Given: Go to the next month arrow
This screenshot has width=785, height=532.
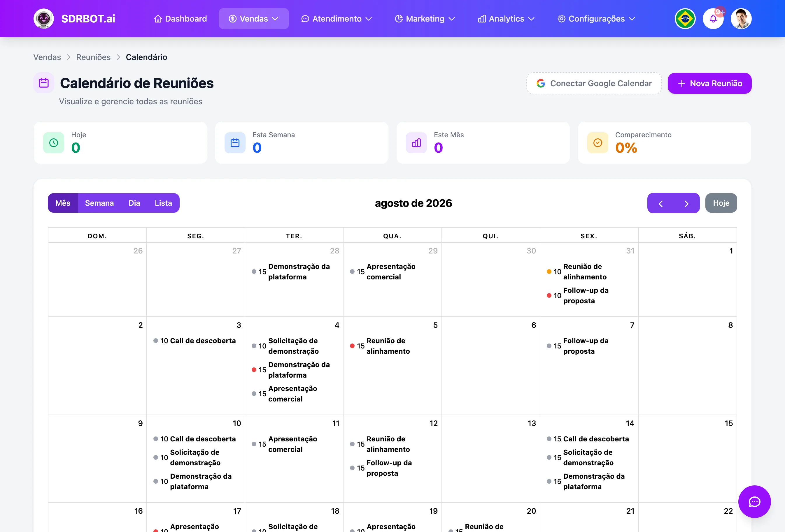Looking at the screenshot, I should [686, 203].
